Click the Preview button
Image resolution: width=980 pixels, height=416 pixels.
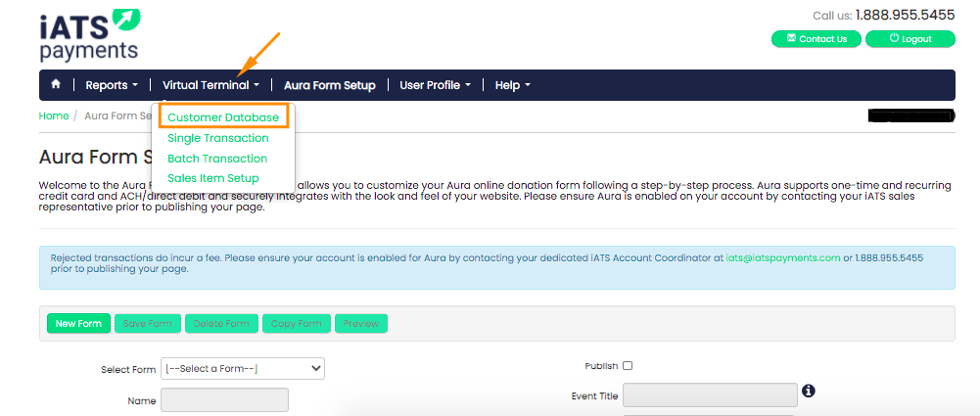(361, 324)
